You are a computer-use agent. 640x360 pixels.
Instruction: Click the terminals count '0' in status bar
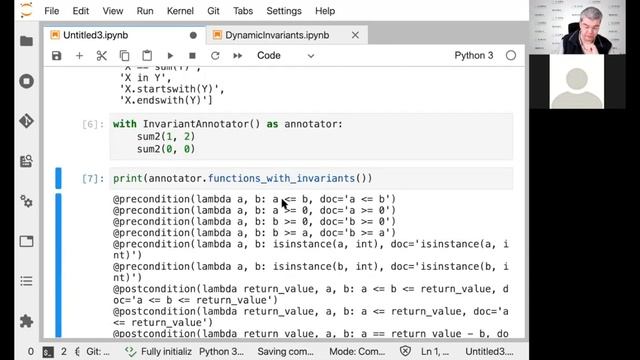click(31, 351)
